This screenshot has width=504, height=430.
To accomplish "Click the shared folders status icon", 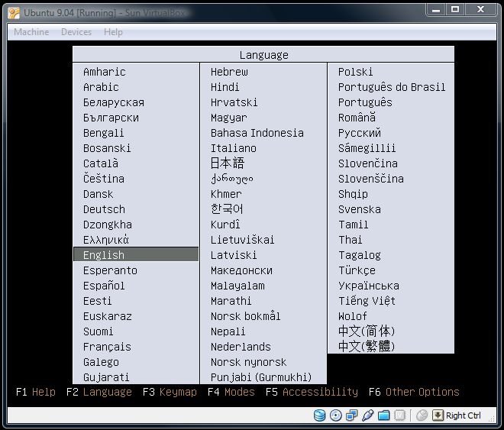I will point(383,415).
